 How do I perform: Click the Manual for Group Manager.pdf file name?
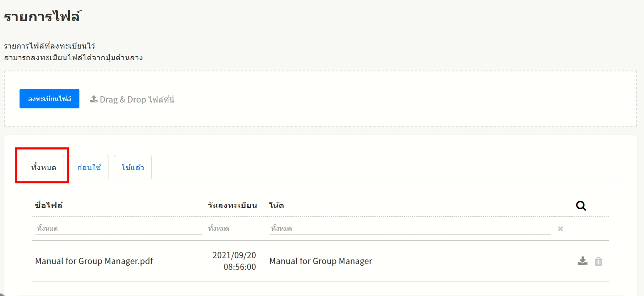pyautogui.click(x=94, y=262)
